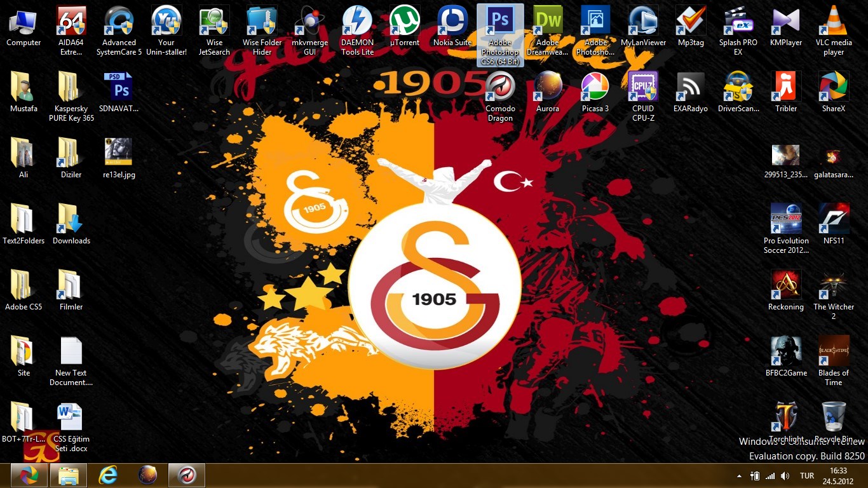Click the Diziler folder shortcut
Viewport: 868px width, 488px height.
coord(71,159)
